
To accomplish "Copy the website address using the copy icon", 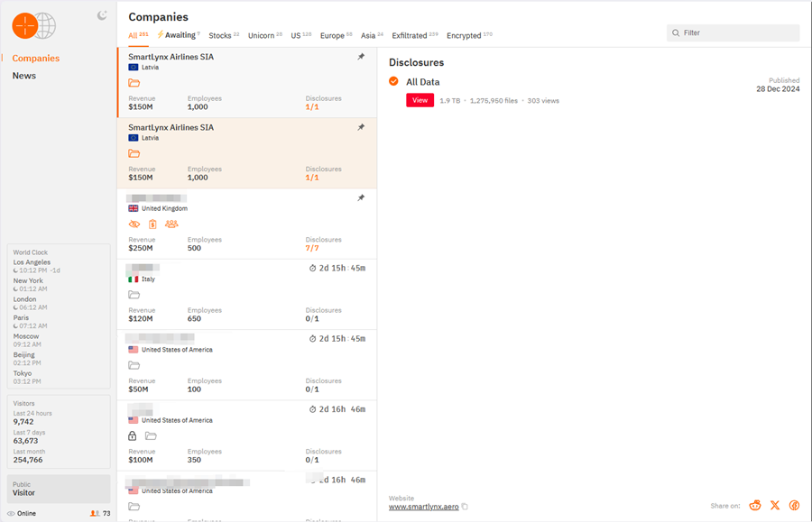I will (465, 507).
